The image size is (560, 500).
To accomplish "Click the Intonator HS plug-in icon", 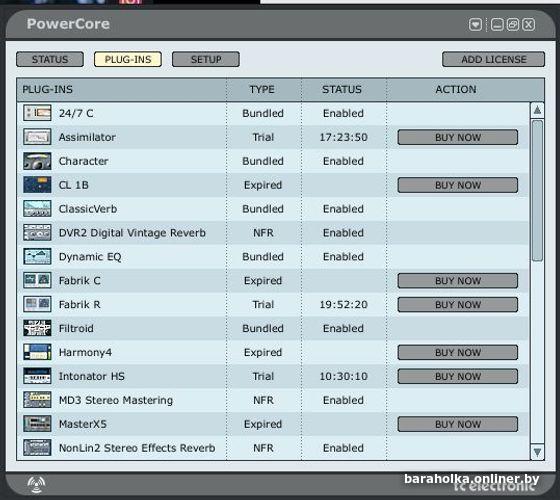I will [x=37, y=376].
